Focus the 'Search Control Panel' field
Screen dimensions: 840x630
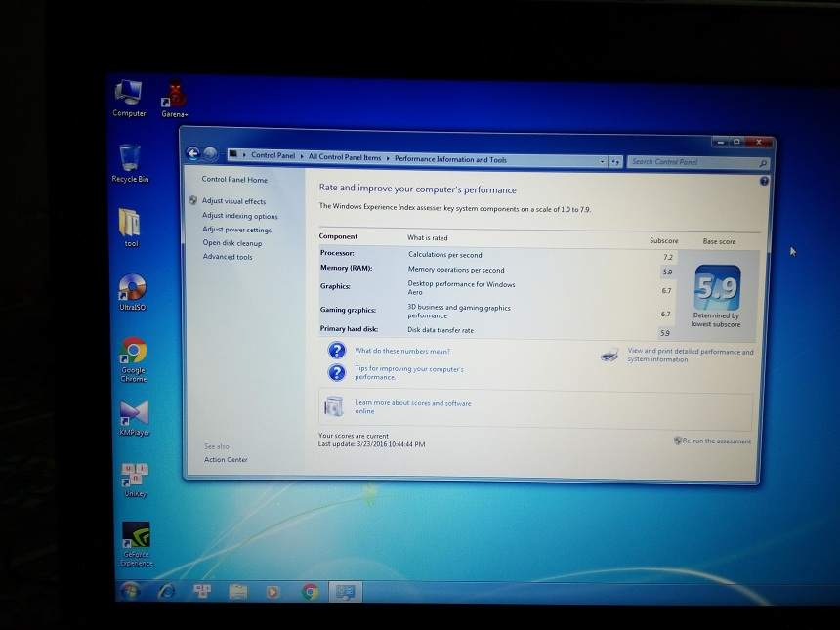coord(698,162)
